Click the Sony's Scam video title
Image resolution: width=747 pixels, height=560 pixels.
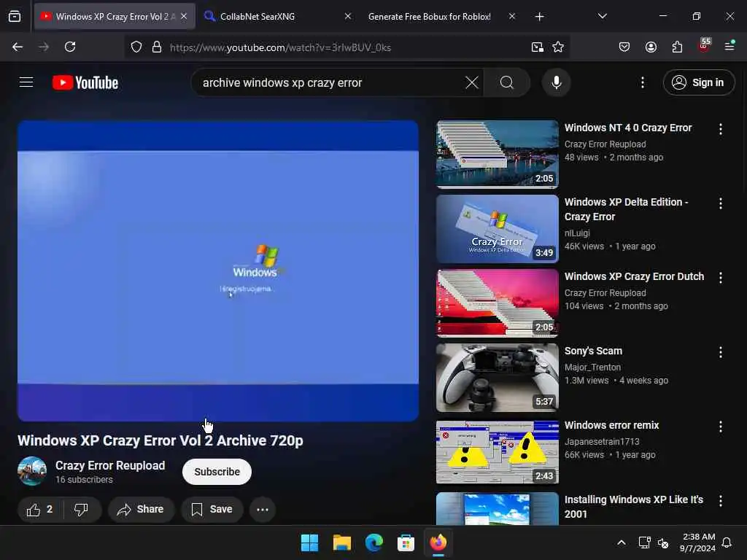(x=593, y=351)
